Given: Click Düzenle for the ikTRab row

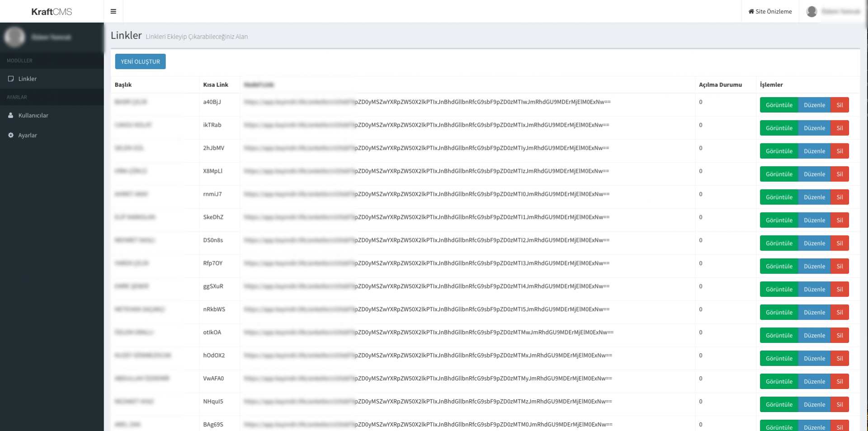Looking at the screenshot, I should tap(814, 128).
